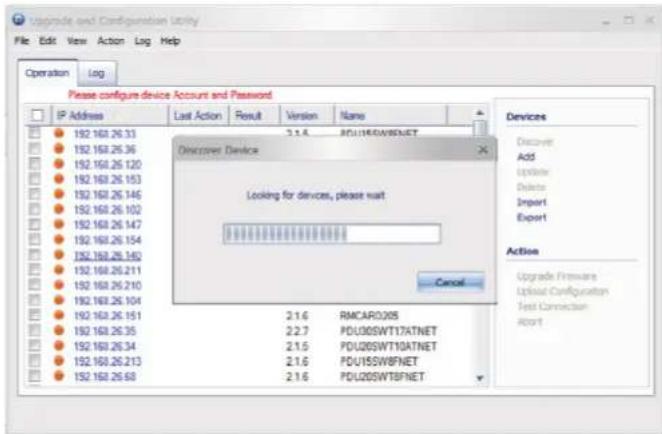The width and height of the screenshot is (662, 434).
Task: Switch to the Operation tab
Action: pos(47,73)
